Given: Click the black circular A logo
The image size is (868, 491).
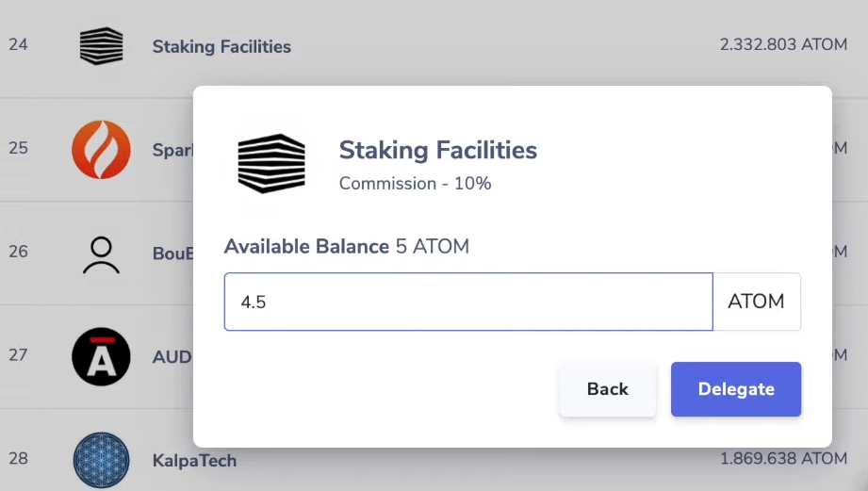Looking at the screenshot, I should pos(101,356).
